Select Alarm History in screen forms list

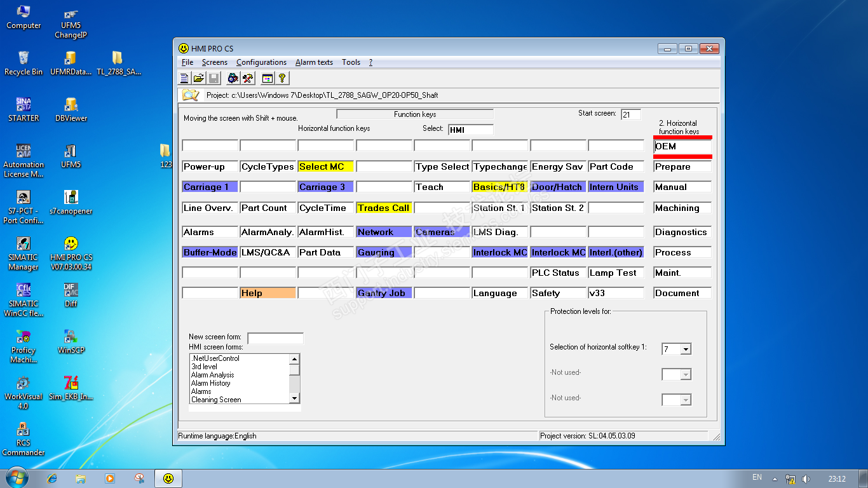[x=211, y=383]
